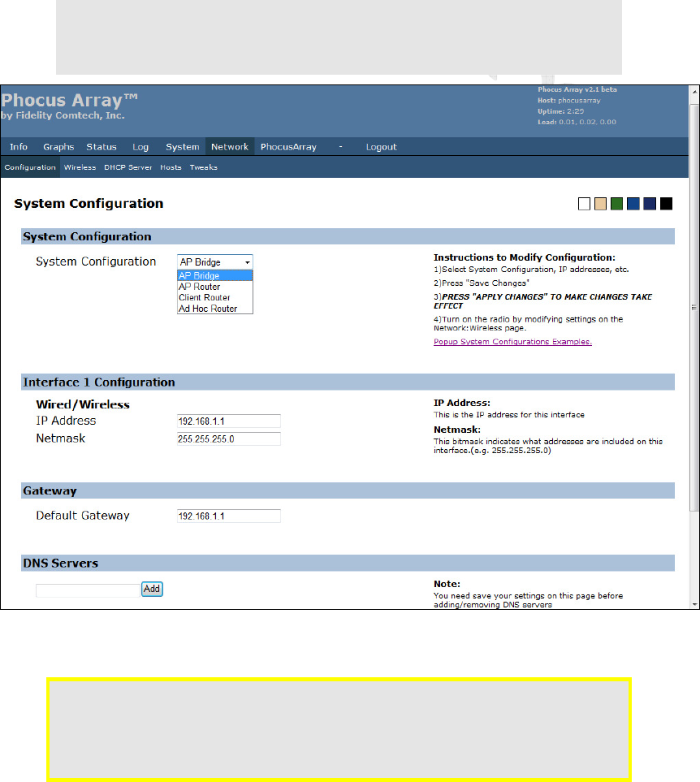This screenshot has width=700, height=782.
Task: Click the 'Uptime: 2:29' status text
Action: click(x=560, y=111)
